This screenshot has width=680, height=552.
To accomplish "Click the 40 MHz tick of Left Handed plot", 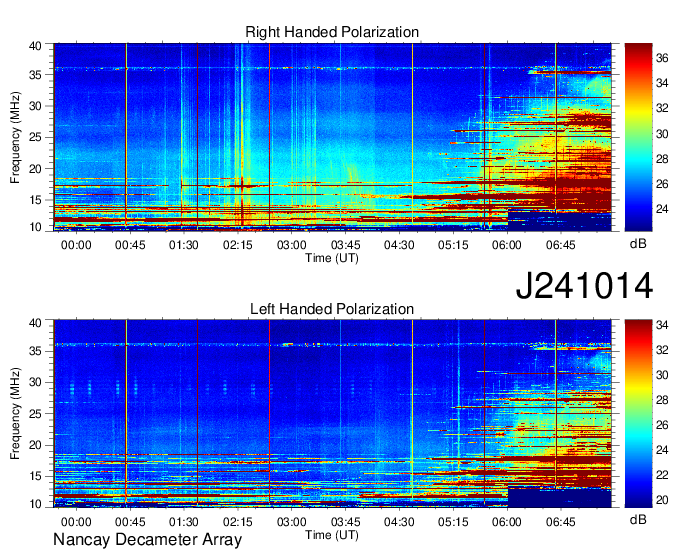I will pyautogui.click(x=35, y=323).
